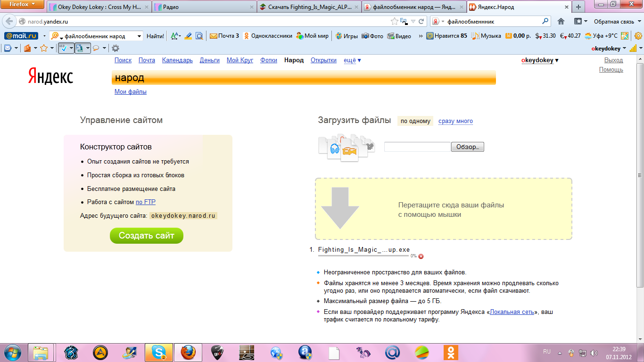
Task: Open Почта in Yandex services menu
Action: point(147,60)
